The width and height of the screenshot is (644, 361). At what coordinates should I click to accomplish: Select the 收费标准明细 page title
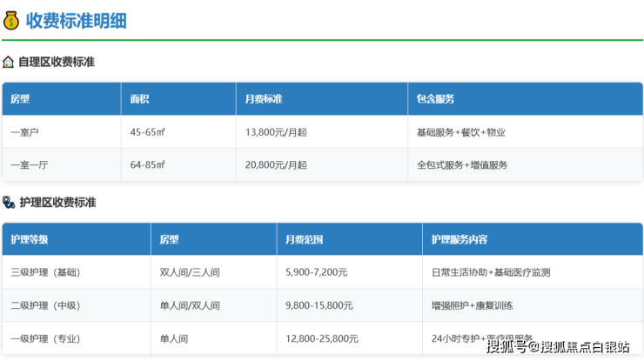click(x=76, y=20)
